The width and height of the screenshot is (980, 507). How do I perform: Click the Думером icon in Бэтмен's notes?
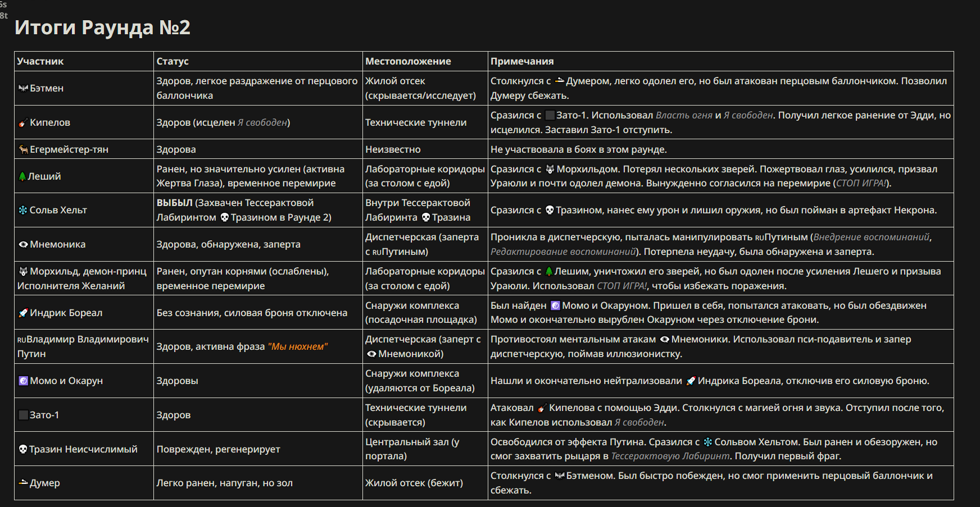click(559, 81)
